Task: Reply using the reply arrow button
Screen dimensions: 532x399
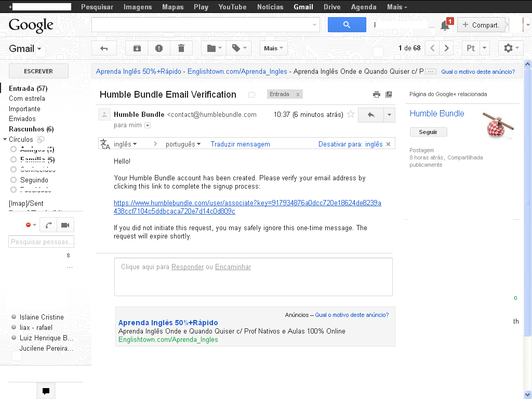Action: [x=371, y=115]
